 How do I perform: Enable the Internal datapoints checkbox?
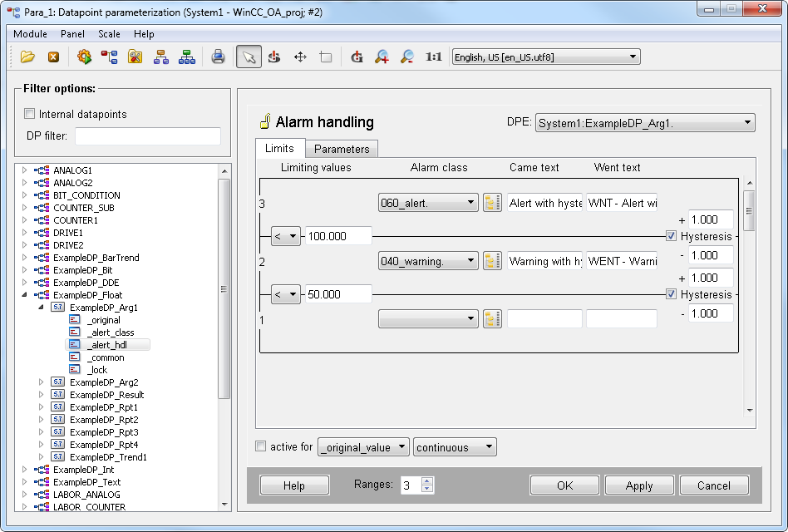tap(30, 114)
